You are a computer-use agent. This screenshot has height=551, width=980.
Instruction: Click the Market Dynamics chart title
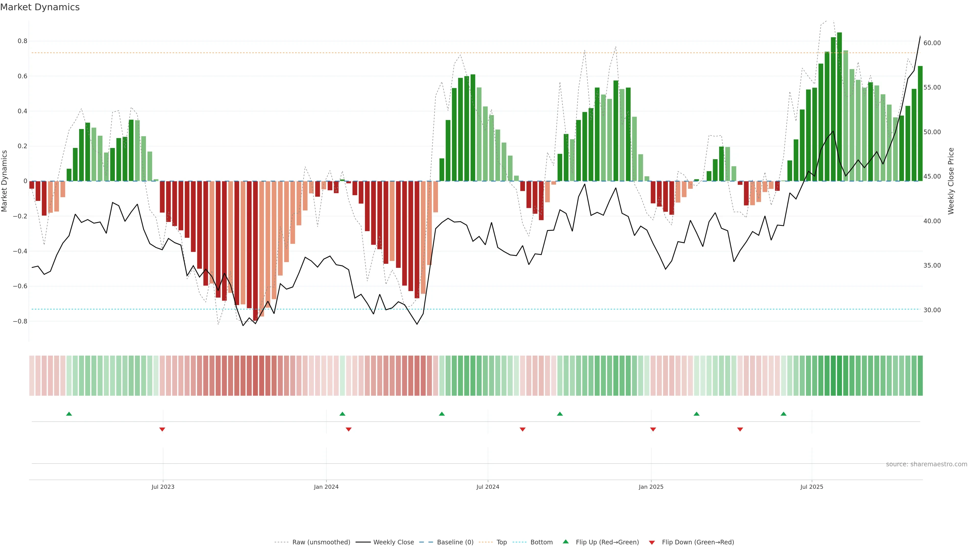click(40, 7)
